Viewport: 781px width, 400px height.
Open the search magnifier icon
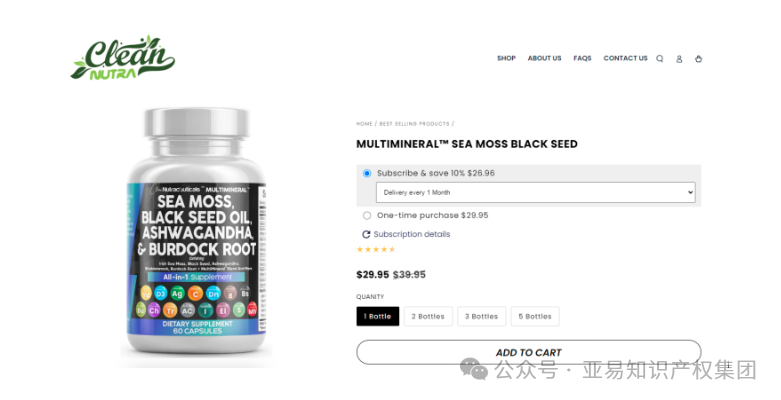pyautogui.click(x=659, y=59)
